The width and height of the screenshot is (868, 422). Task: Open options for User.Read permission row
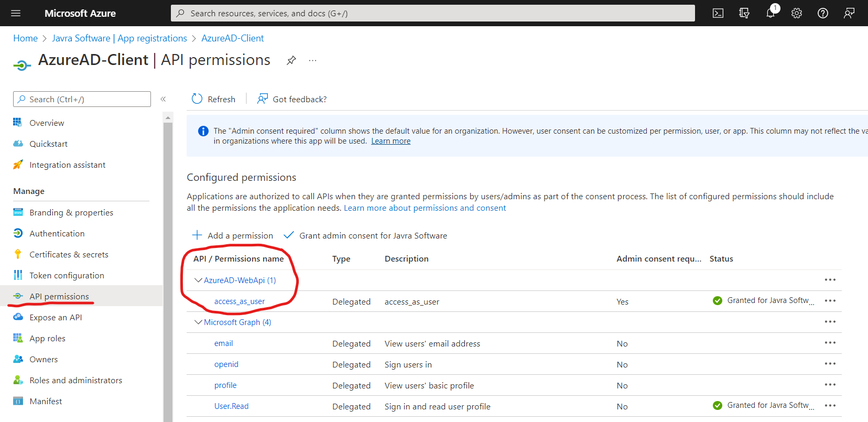tap(830, 406)
